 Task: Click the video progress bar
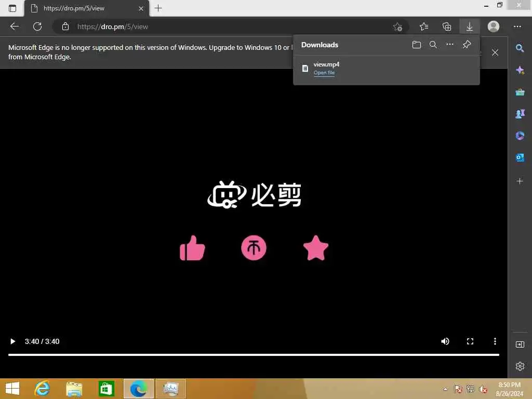[254, 355]
